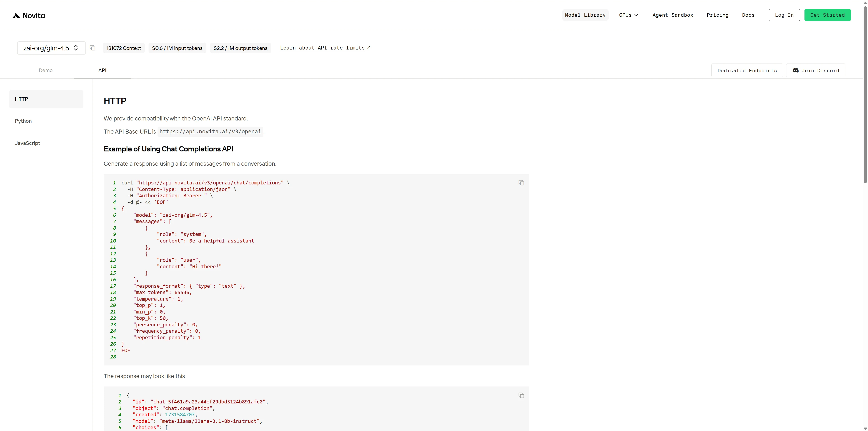
Task: Click the "content": Be a helpful assistant line
Action: tap(205, 241)
